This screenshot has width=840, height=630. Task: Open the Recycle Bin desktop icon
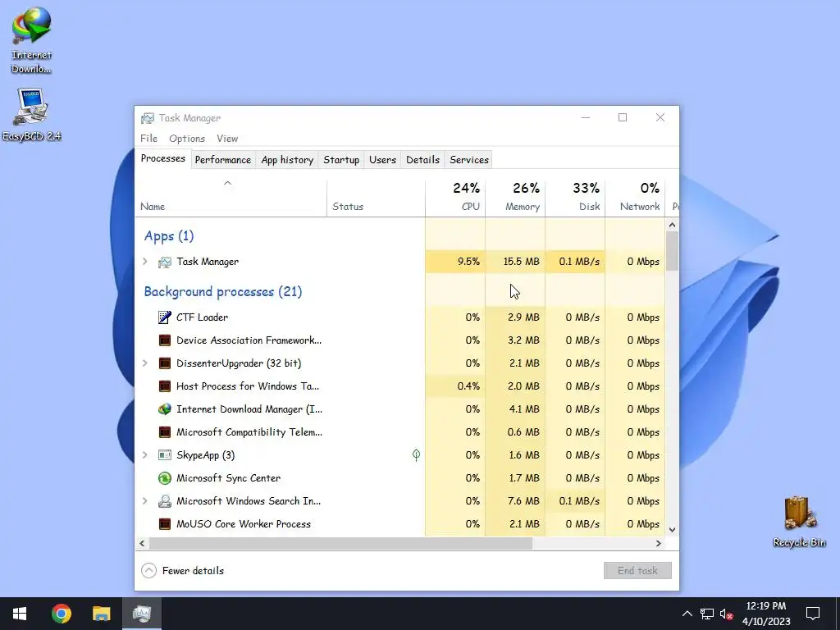799,521
